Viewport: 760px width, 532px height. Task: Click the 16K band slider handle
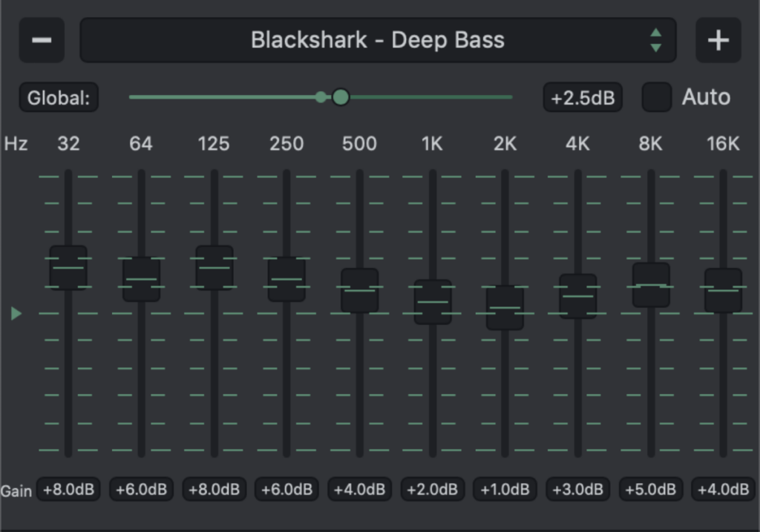click(x=723, y=290)
